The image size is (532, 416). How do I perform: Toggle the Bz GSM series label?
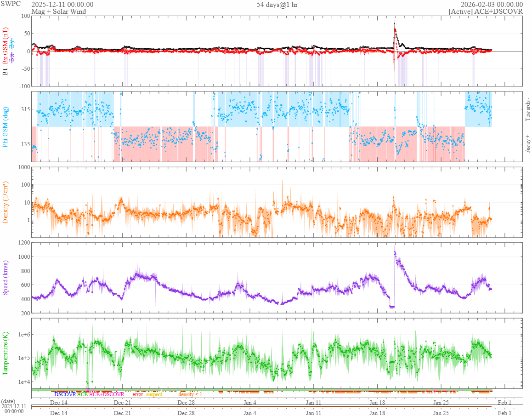click(x=6, y=47)
